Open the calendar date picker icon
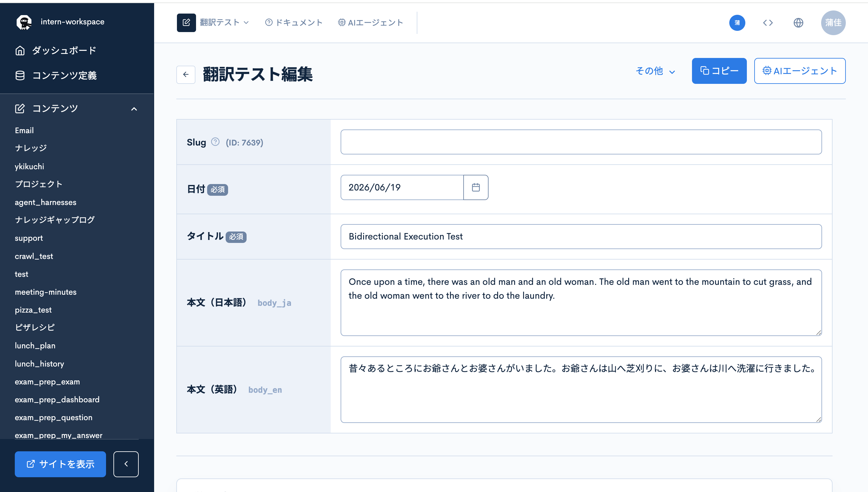Image resolution: width=868 pixels, height=492 pixels. pos(475,187)
